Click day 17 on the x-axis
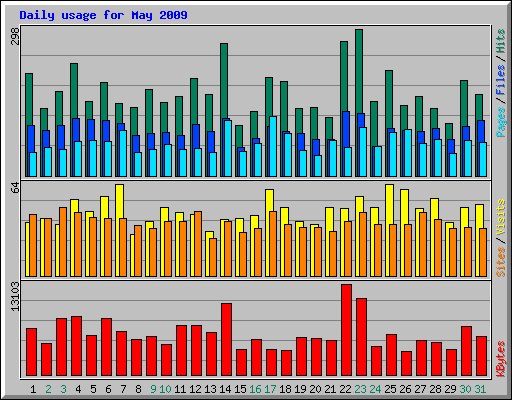 pyautogui.click(x=270, y=389)
